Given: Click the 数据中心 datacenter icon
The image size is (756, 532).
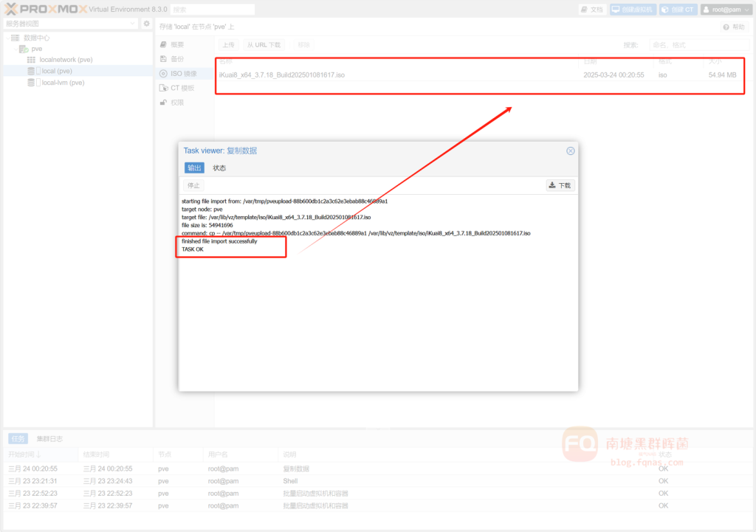Looking at the screenshot, I should point(15,38).
